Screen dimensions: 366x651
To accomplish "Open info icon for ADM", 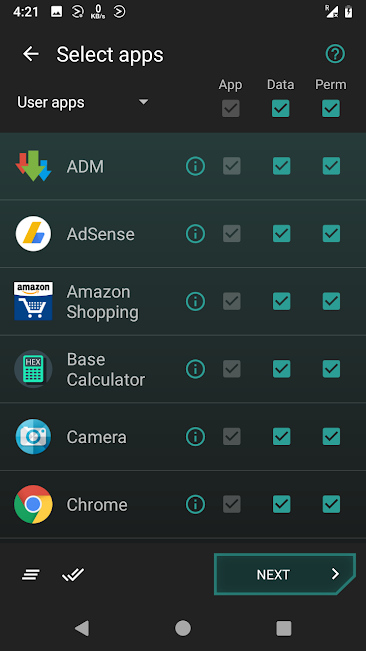I will point(195,166).
